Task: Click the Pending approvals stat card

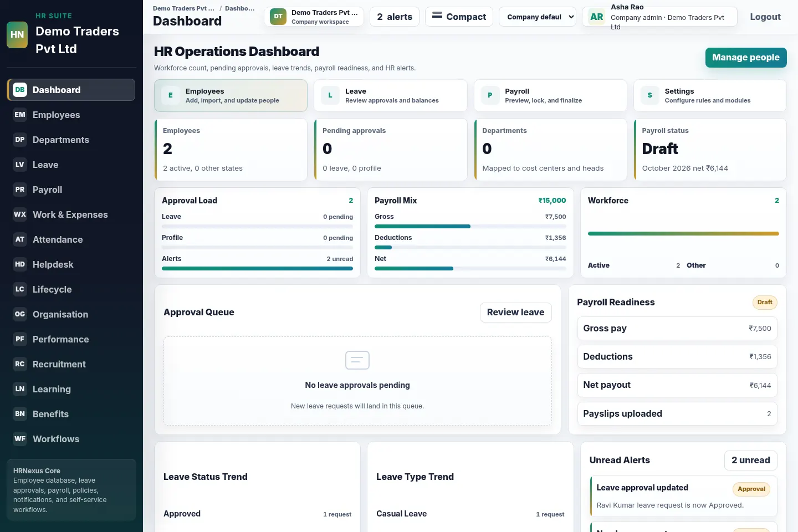Action: point(390,150)
